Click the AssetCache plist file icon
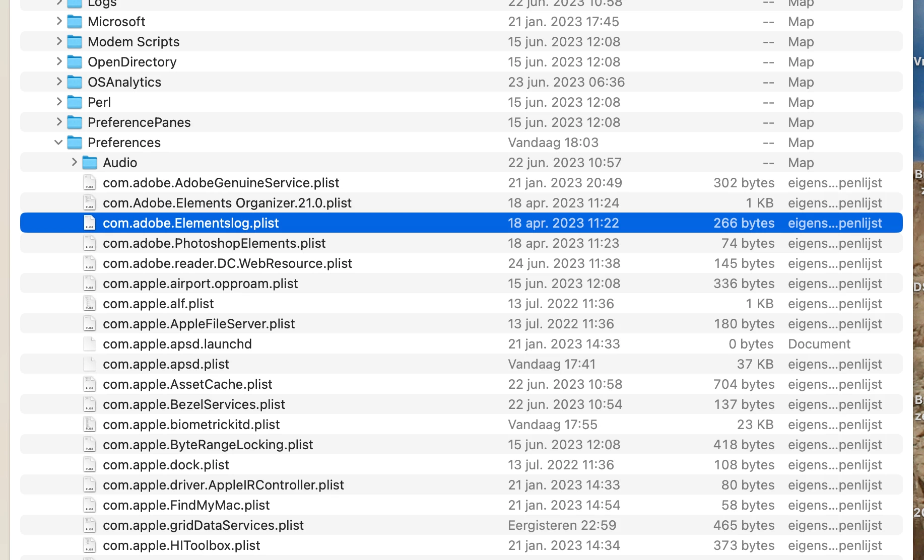 coord(90,384)
